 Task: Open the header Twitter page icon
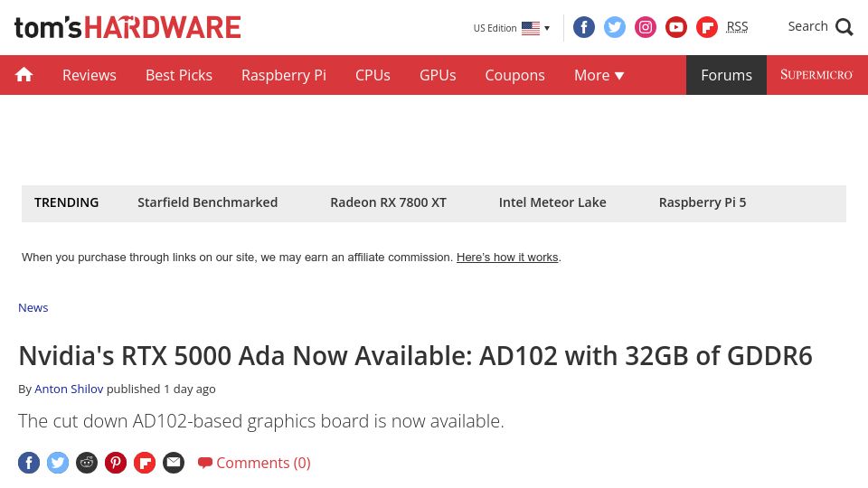[615, 27]
